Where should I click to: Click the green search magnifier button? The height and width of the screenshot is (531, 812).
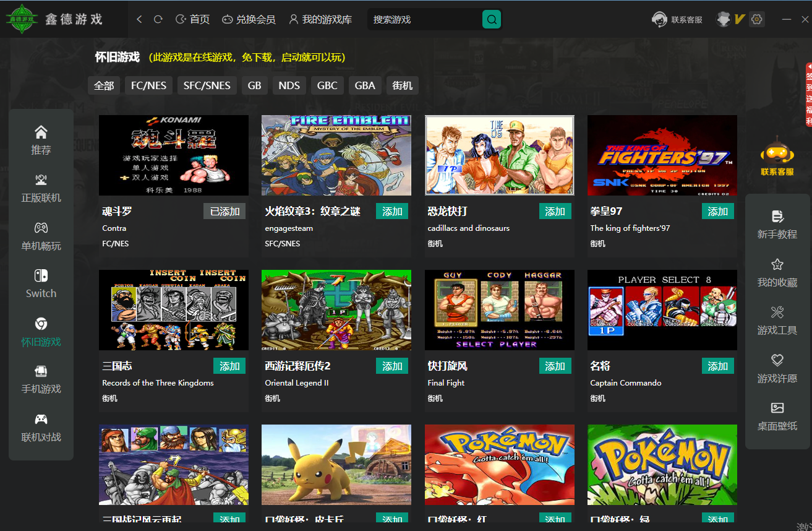coord(492,20)
